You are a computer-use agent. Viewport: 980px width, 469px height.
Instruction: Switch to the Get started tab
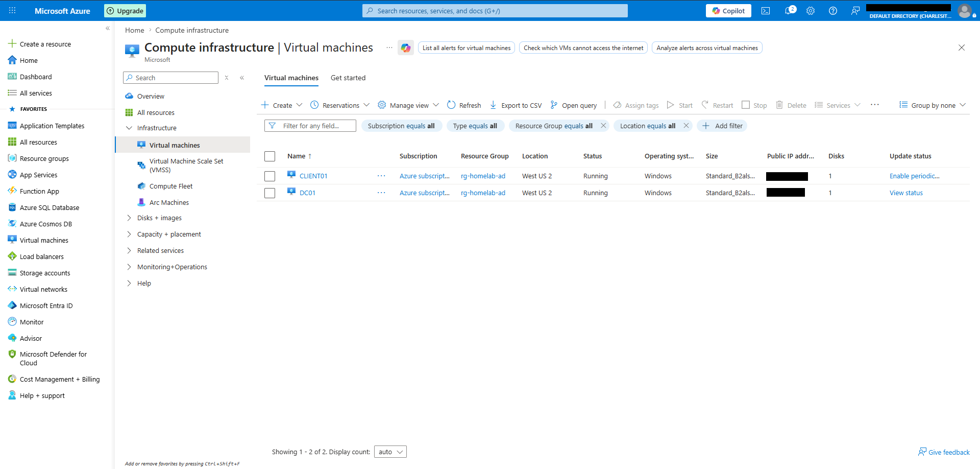click(x=348, y=78)
